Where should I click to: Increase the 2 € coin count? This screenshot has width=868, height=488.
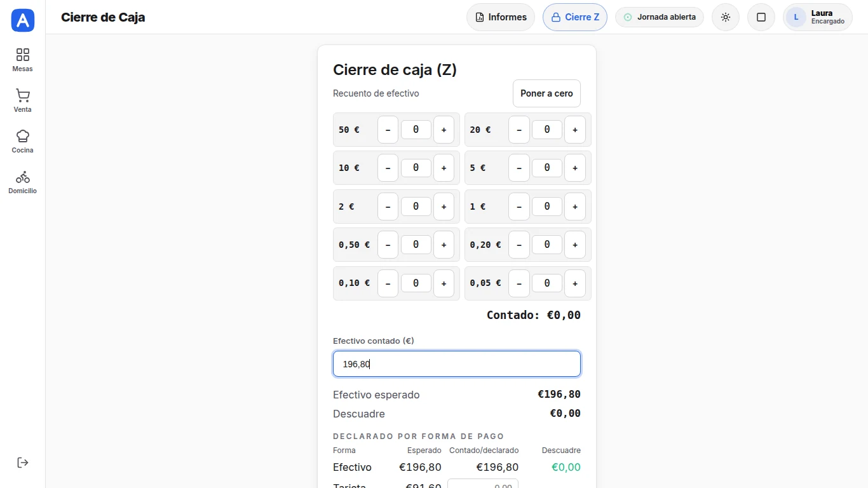pos(444,207)
